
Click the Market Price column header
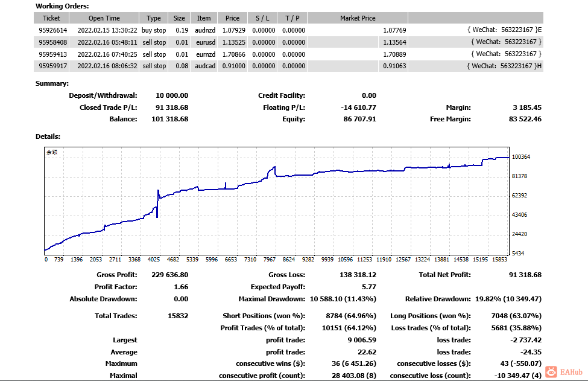[358, 18]
